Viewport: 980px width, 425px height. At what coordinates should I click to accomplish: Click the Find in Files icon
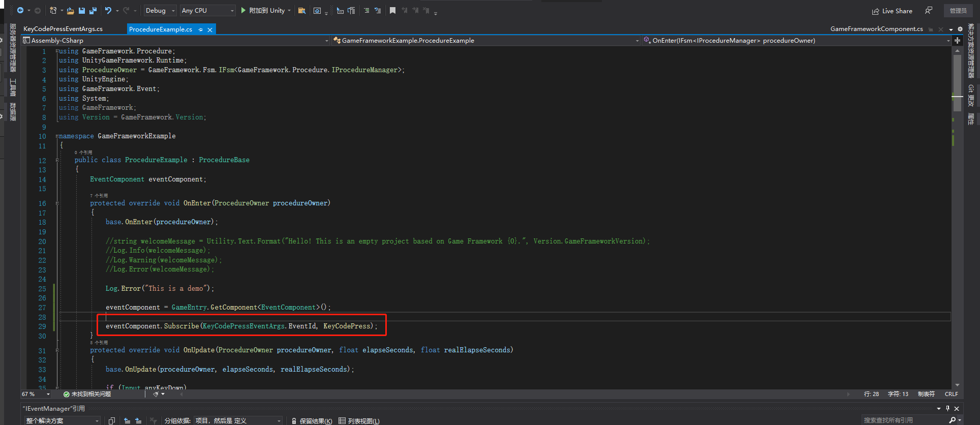tap(302, 10)
